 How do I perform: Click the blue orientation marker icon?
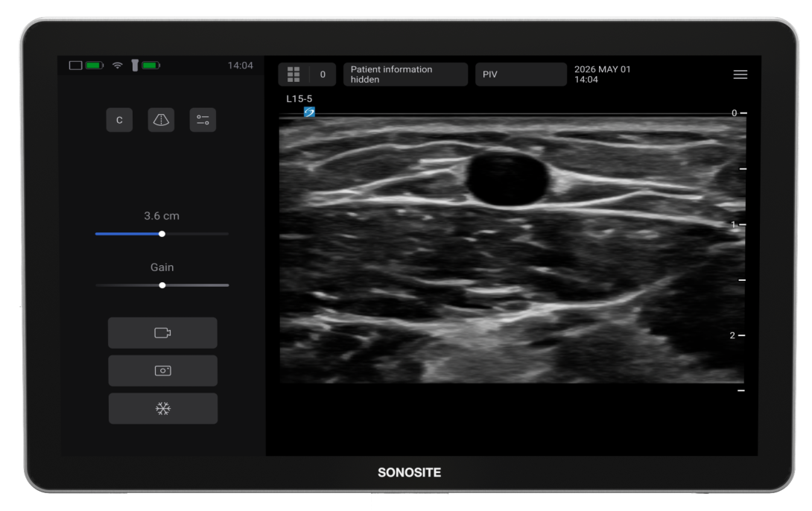309,112
